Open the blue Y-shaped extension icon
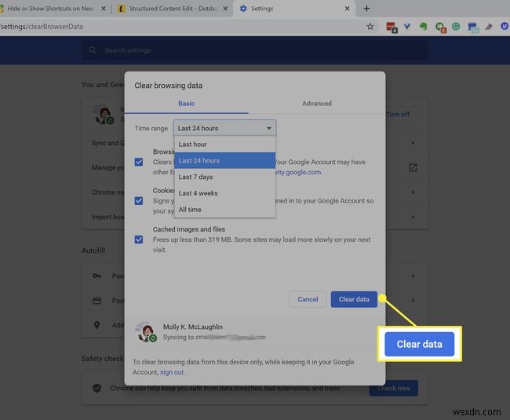This screenshot has width=510, height=420. click(x=407, y=27)
